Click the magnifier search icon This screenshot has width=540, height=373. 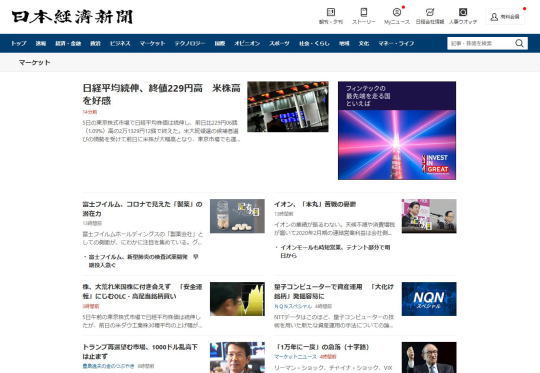(x=519, y=43)
